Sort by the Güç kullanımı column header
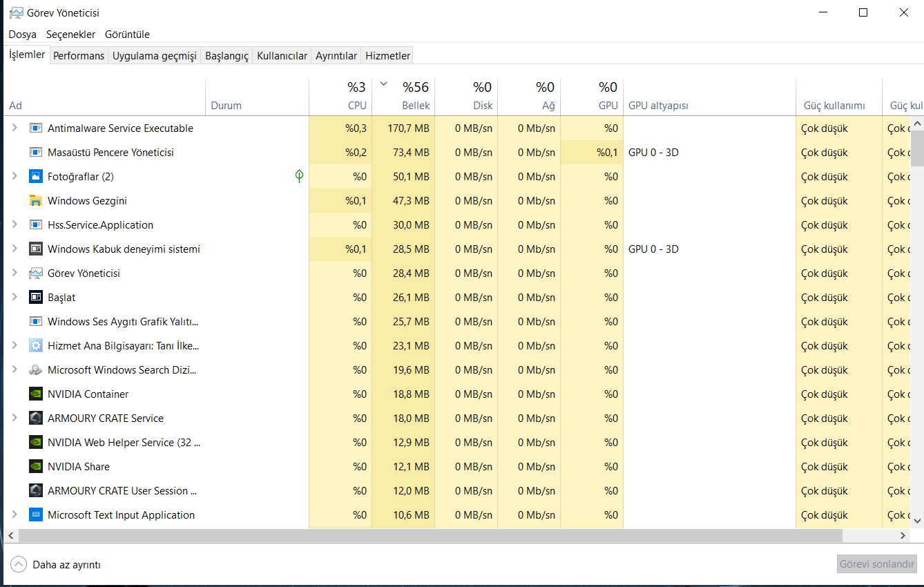Viewport: 924px width, 587px height. [x=839, y=97]
